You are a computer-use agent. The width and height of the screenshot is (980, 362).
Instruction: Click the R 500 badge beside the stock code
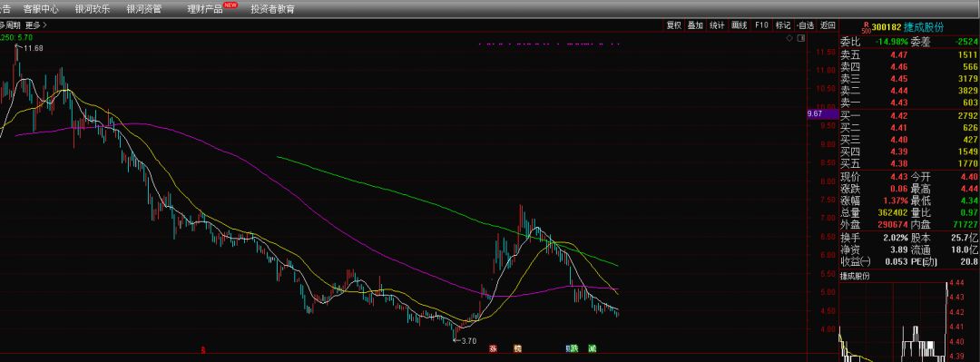tap(866, 27)
